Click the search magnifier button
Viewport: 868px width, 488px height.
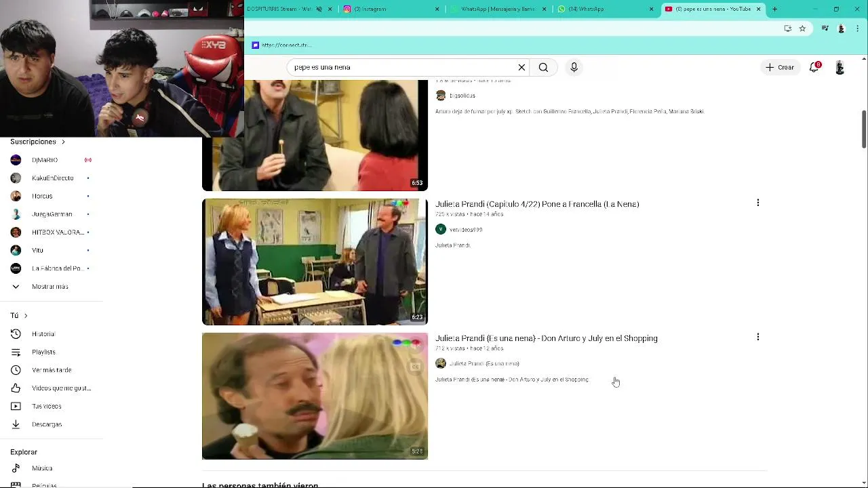[543, 67]
